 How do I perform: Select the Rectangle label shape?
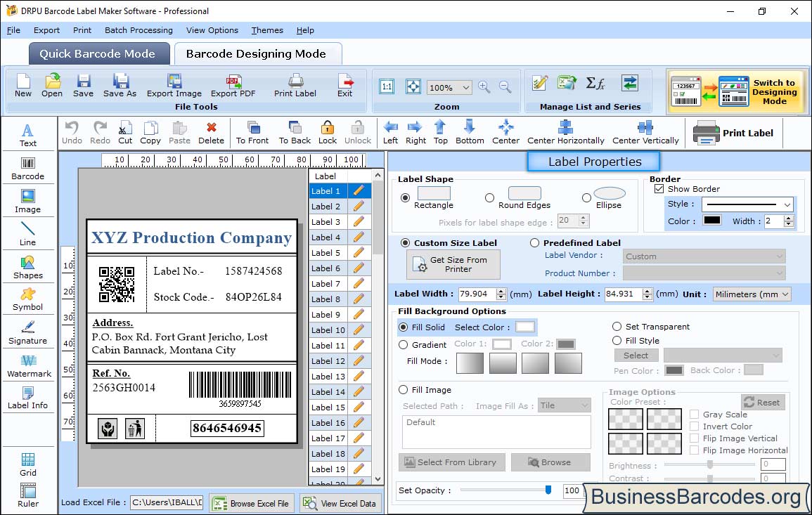click(406, 197)
